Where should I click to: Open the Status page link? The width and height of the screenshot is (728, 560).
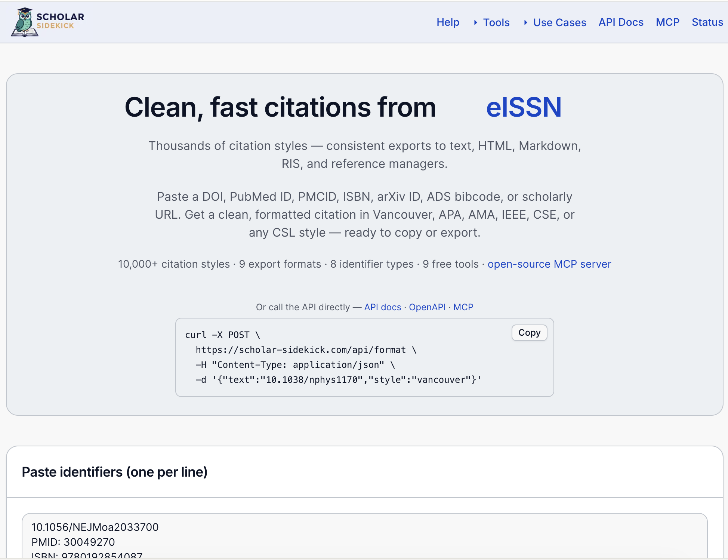point(707,22)
